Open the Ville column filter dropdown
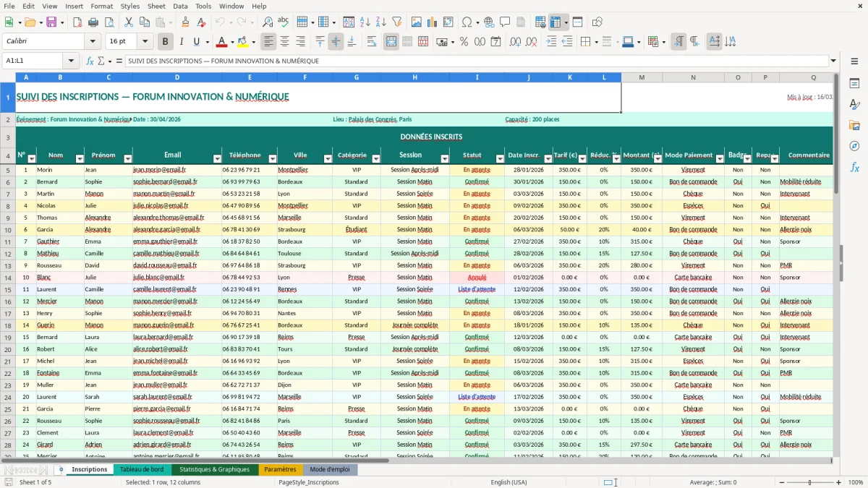This screenshot has height=488, width=868. click(328, 159)
